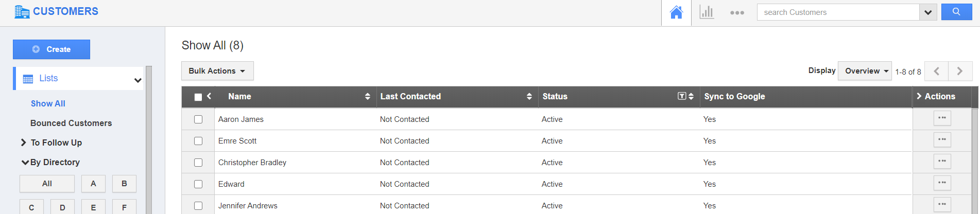
Task: Click the Status column filter icon
Action: tap(682, 96)
